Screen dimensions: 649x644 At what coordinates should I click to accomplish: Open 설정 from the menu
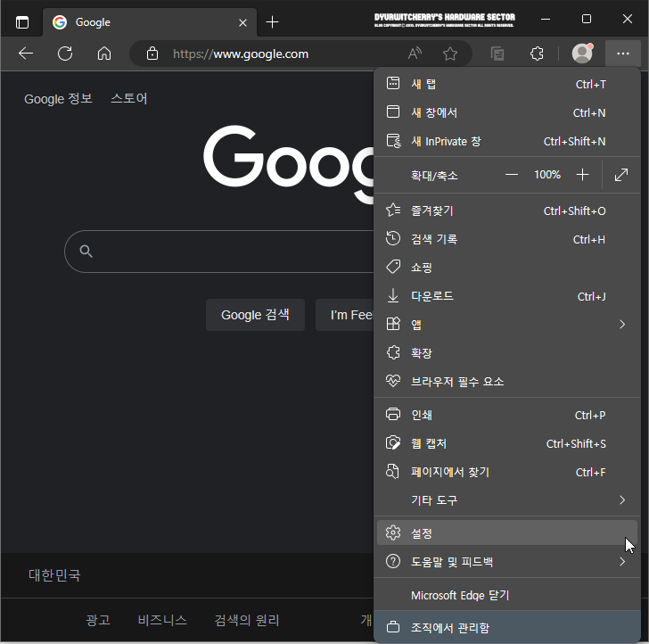pos(507,533)
